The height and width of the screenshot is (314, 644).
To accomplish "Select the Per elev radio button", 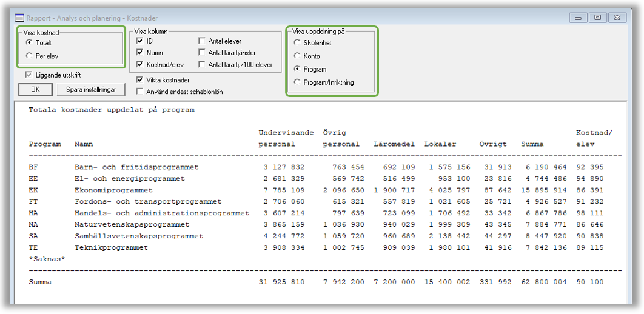I will pyautogui.click(x=29, y=56).
